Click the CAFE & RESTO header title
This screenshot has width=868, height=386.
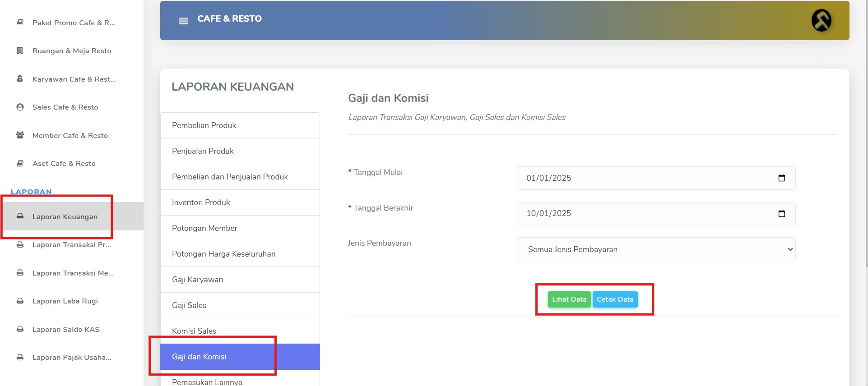click(x=229, y=18)
